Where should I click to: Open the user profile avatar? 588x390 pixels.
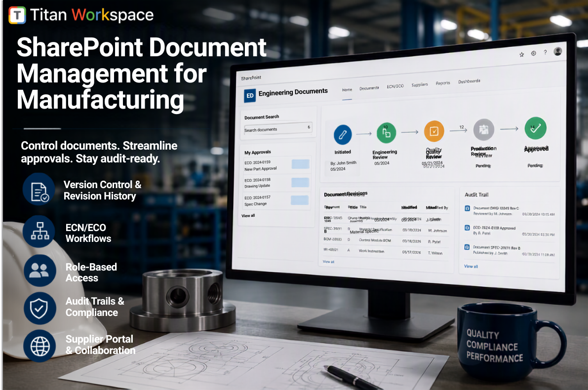coord(557,51)
